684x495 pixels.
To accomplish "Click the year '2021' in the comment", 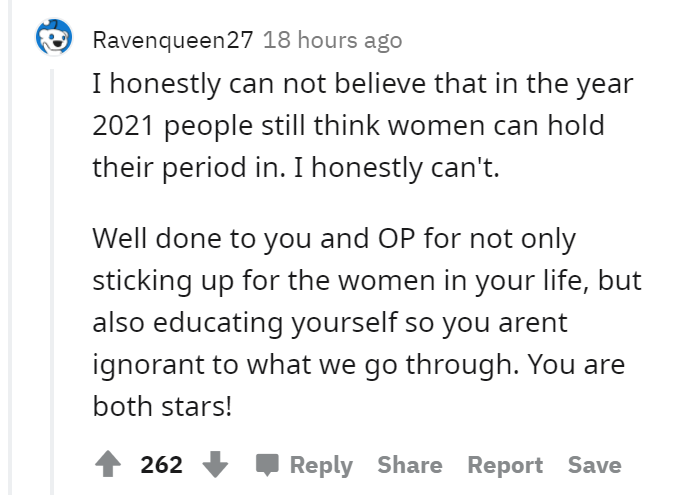I will click(123, 126).
